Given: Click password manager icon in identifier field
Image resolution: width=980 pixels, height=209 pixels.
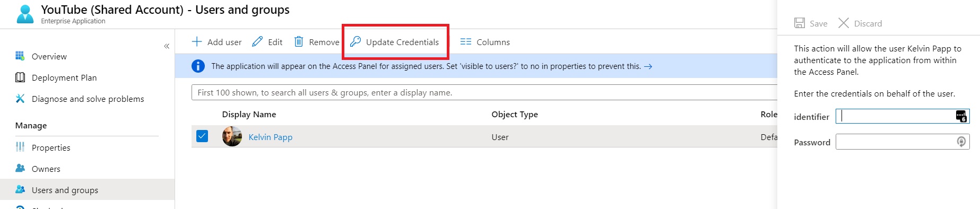Looking at the screenshot, I should pos(961,116).
